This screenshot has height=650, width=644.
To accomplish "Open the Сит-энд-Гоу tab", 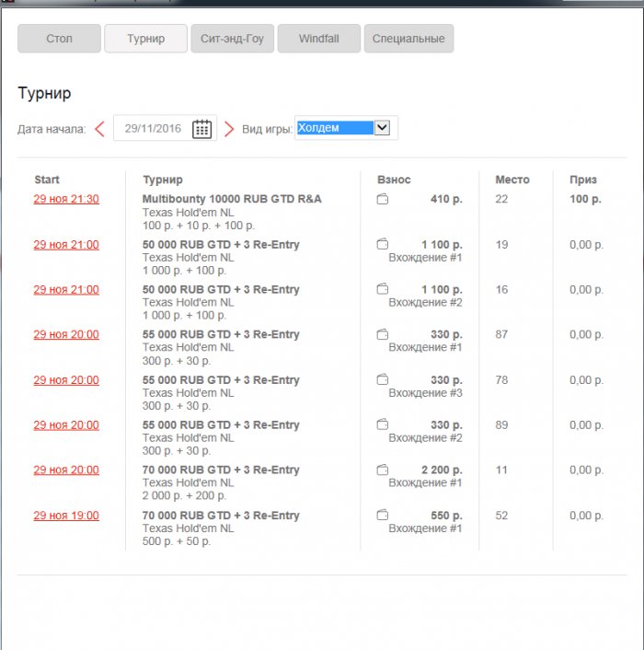I will click(x=233, y=39).
